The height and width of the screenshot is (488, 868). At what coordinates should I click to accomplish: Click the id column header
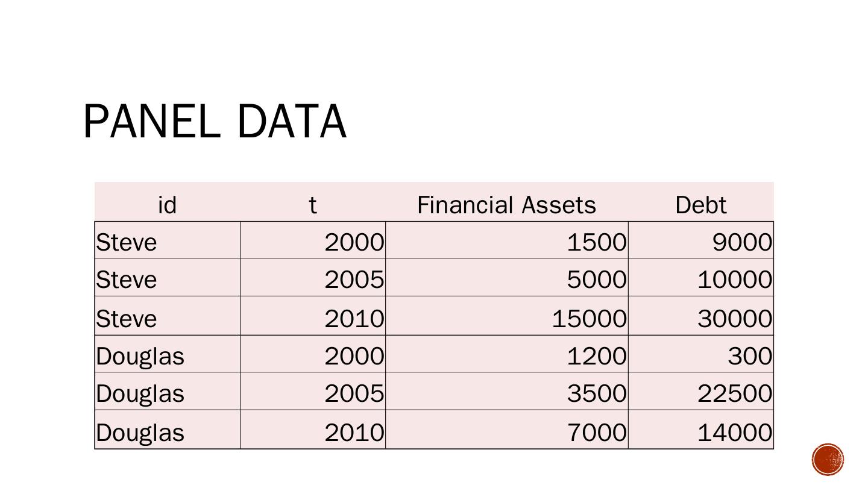[x=167, y=205]
